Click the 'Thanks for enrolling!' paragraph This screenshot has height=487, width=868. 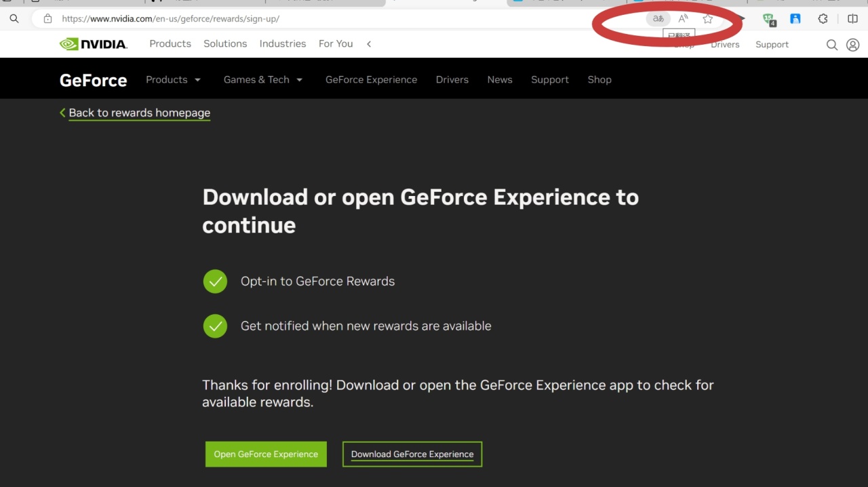coord(458,393)
